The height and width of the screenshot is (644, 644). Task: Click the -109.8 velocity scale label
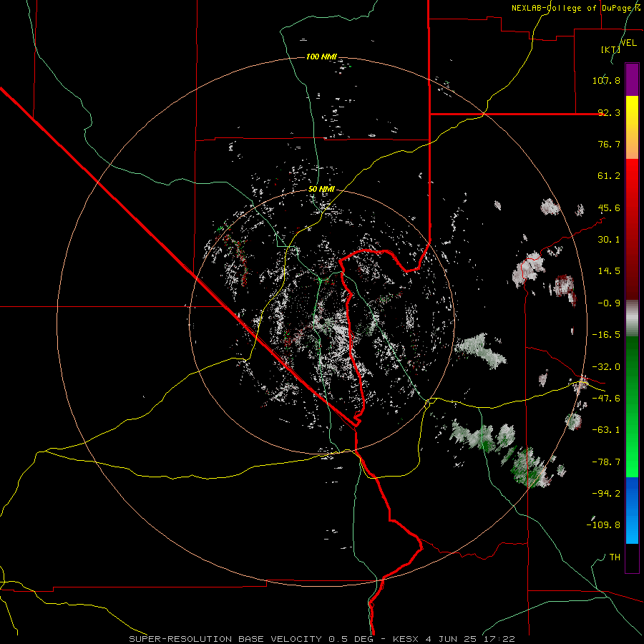pos(603,525)
